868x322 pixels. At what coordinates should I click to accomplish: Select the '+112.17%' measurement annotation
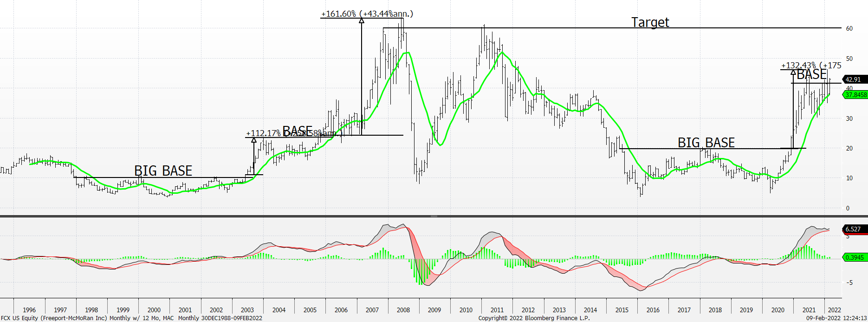(x=263, y=133)
